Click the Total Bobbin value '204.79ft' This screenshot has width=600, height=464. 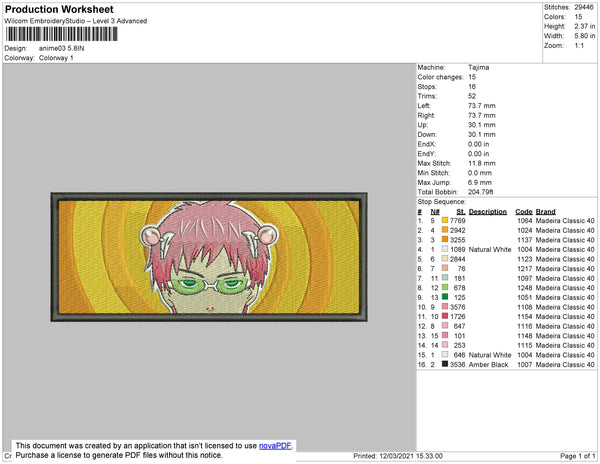tap(480, 192)
